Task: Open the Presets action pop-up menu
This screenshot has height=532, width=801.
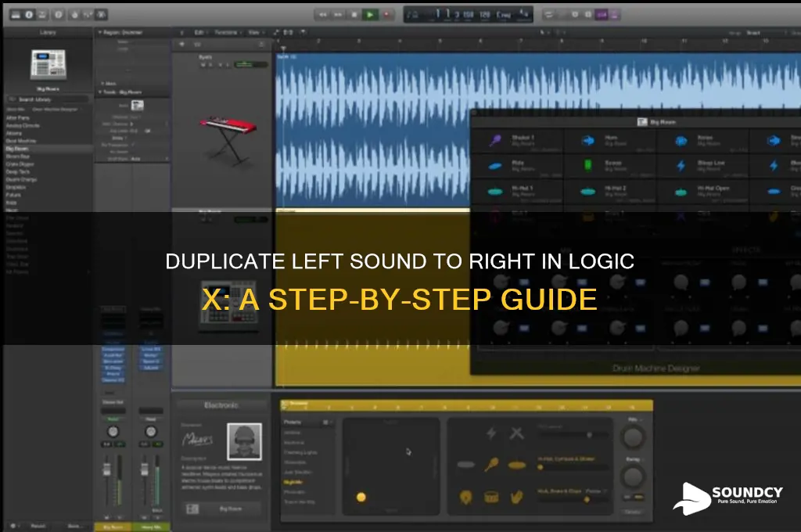Action: point(326,422)
